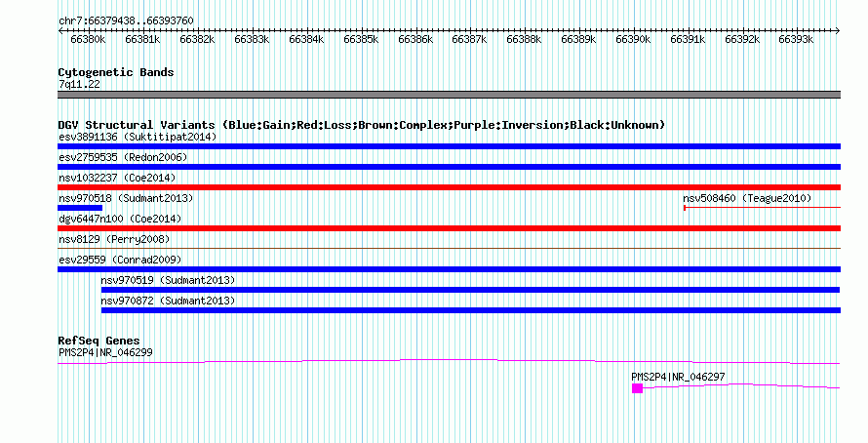Click the thin brown nsv8129 line
Screen dimensions: 868x443
point(449,248)
